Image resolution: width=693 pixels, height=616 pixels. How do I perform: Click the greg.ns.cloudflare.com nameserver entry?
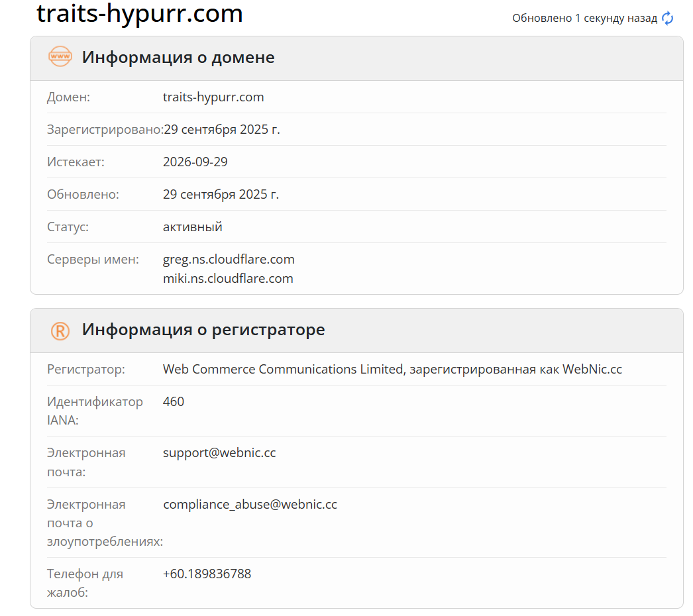229,259
